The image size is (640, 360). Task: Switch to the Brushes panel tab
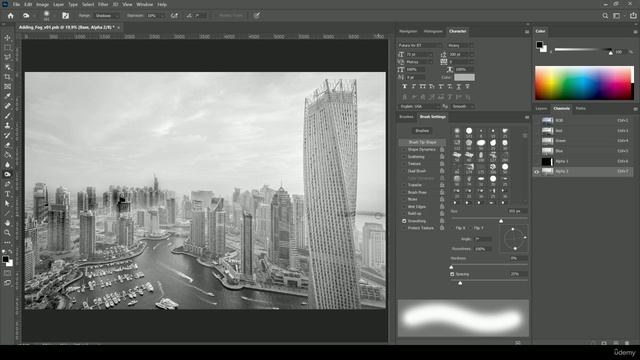(x=406, y=117)
